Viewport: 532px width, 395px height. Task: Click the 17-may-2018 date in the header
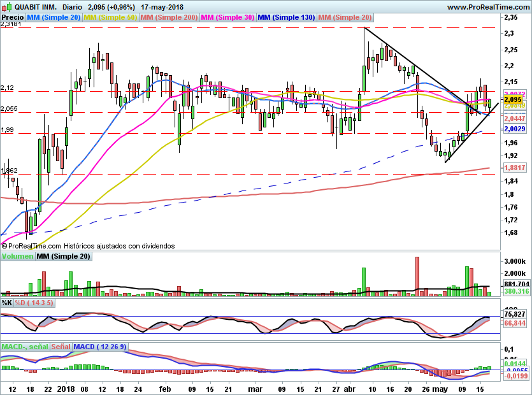(x=162, y=7)
